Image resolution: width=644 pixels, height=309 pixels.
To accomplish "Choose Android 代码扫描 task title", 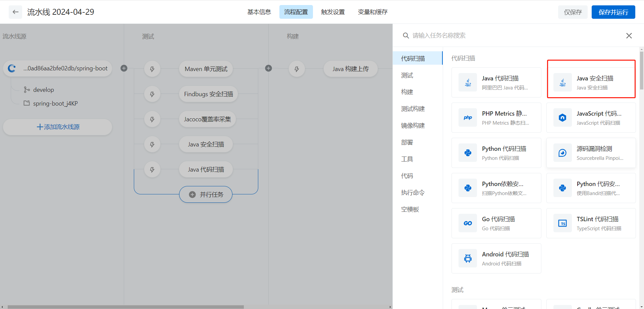I will coord(505,254).
